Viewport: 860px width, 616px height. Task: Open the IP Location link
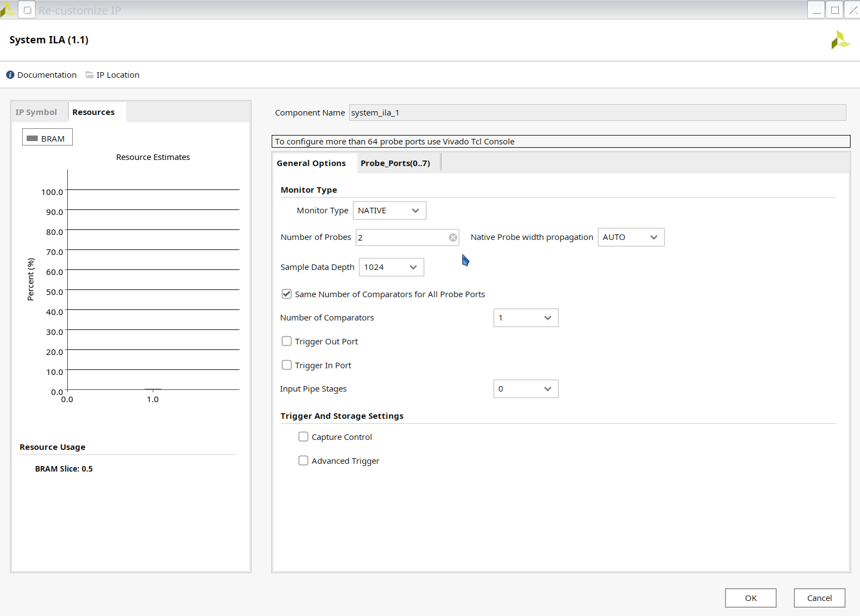(118, 75)
